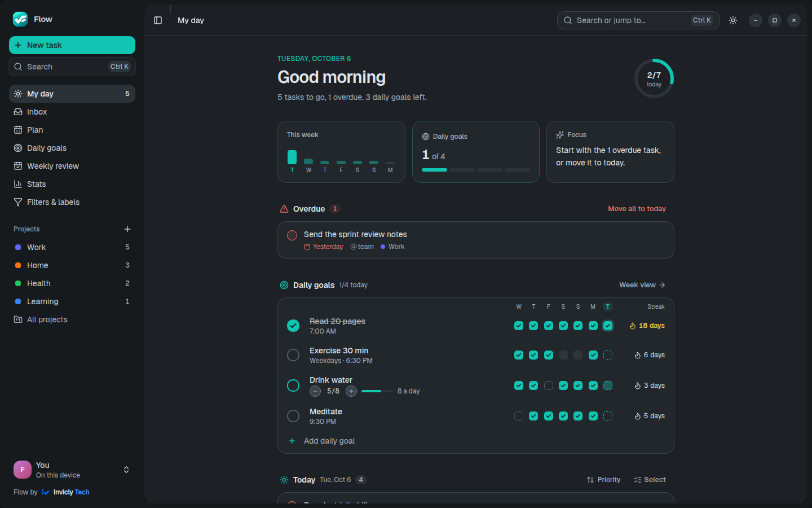
Task: Click the Daily goals 1 of 4 progress bar
Action: pyautogui.click(x=476, y=170)
